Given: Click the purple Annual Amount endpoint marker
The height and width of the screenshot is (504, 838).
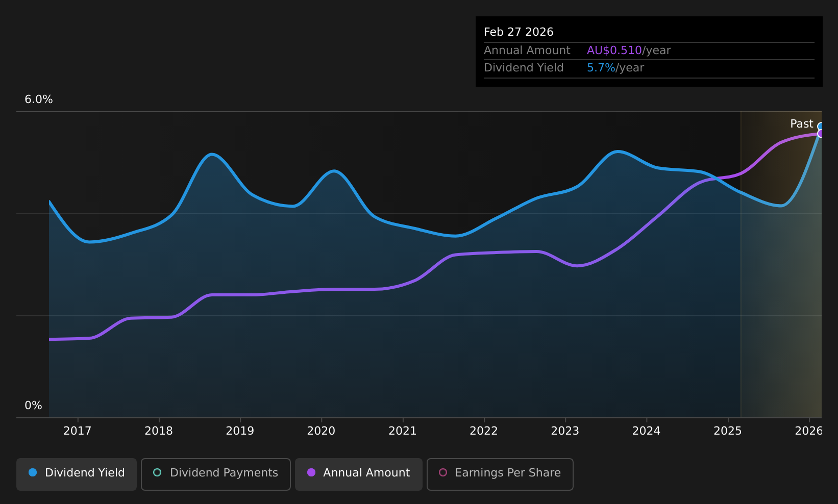Looking at the screenshot, I should (821, 134).
